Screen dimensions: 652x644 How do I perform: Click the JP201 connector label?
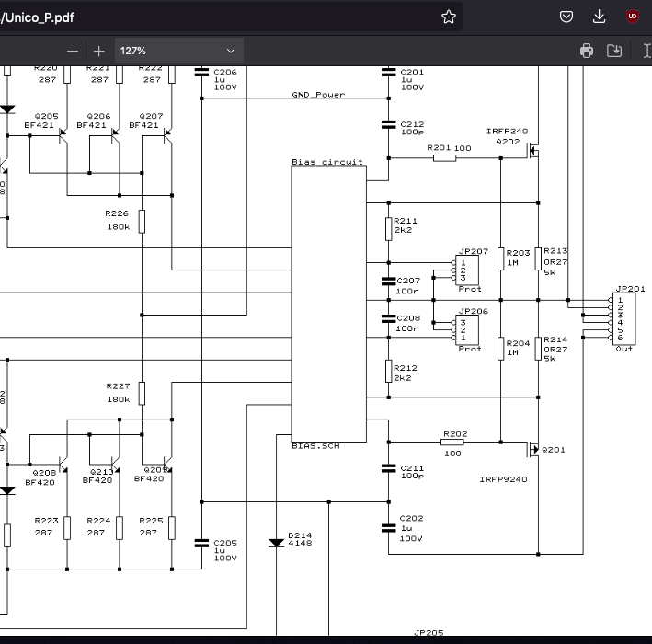tap(630, 289)
